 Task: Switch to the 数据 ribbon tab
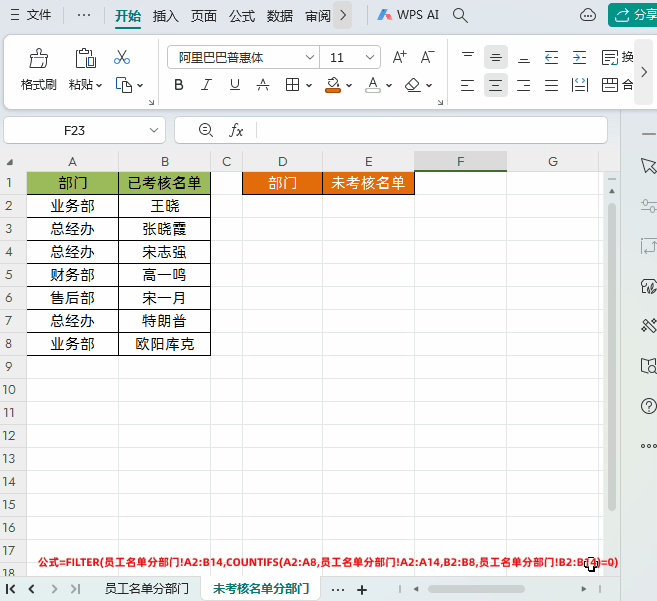tap(279, 16)
